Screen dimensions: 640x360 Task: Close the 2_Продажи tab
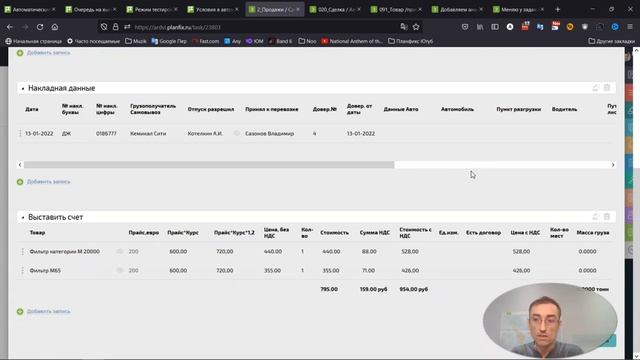point(298,9)
